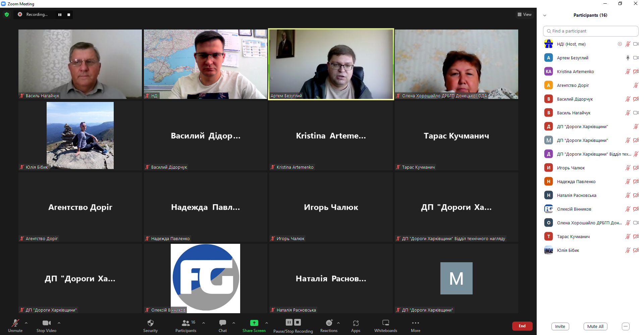Pause the recording in the top bar
Viewport: 644px width, 335px height.
[x=60, y=14]
